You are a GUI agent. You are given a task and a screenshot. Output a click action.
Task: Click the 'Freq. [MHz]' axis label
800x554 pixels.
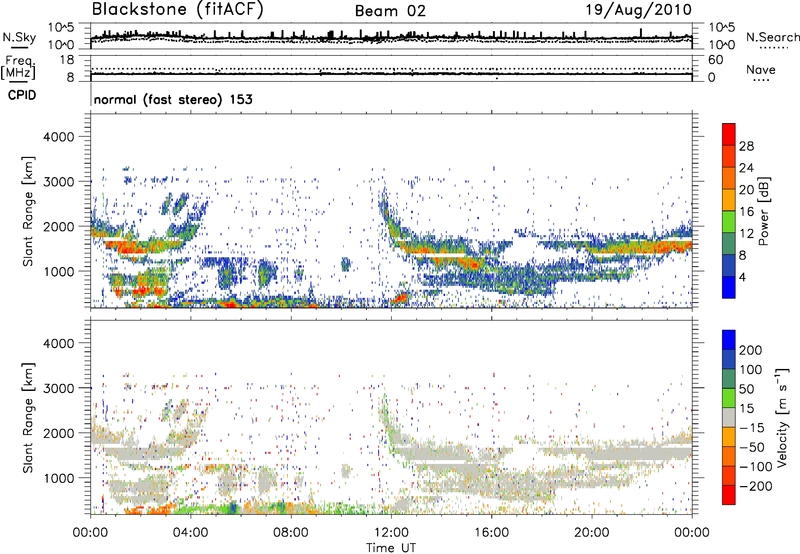pos(18,67)
